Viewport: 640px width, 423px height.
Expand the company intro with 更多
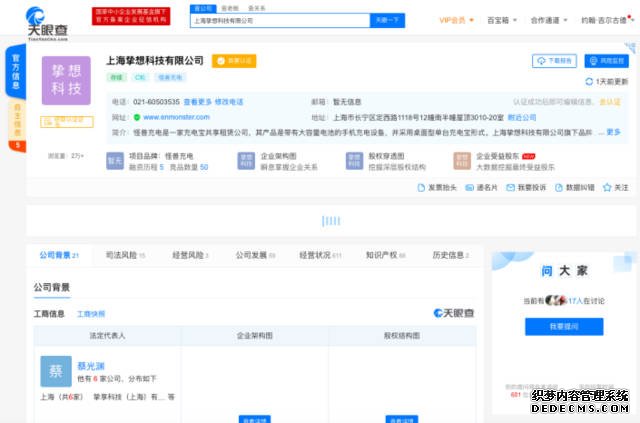(613, 132)
